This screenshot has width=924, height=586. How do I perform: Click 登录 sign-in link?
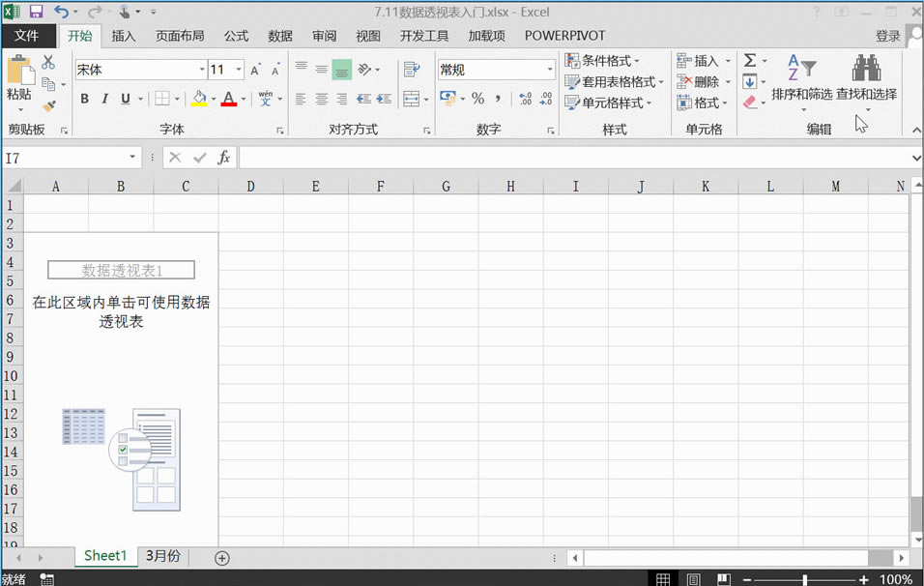(x=887, y=36)
